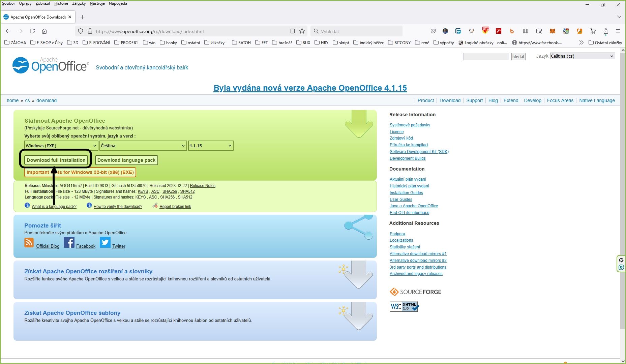Screen dimensions: 626x364
Task: Click the hledat search button
Action: pyautogui.click(x=518, y=57)
